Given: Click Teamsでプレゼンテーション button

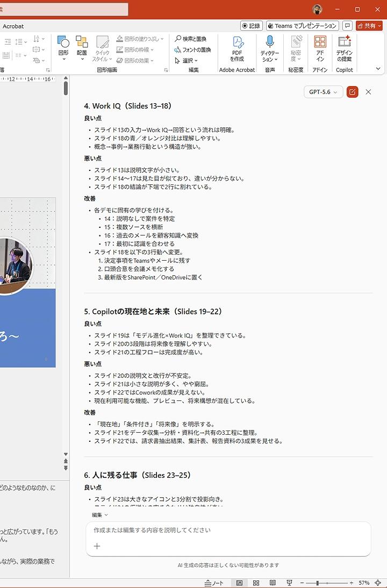Looking at the screenshot, I should 303,26.
